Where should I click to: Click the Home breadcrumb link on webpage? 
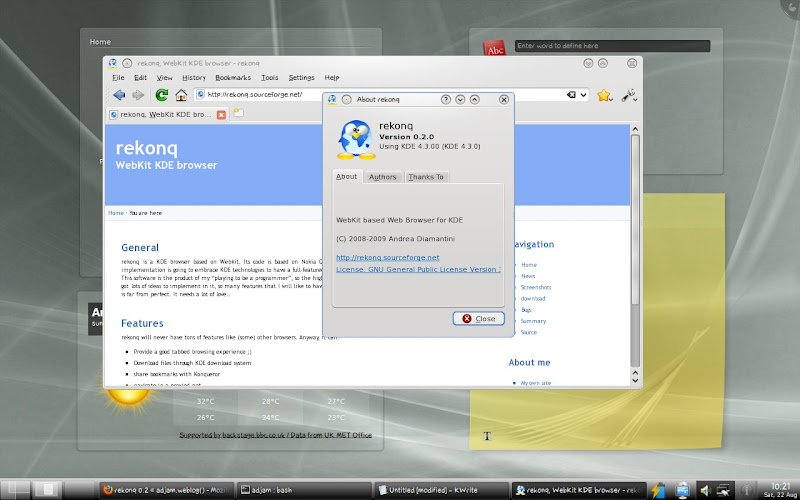pyautogui.click(x=116, y=213)
